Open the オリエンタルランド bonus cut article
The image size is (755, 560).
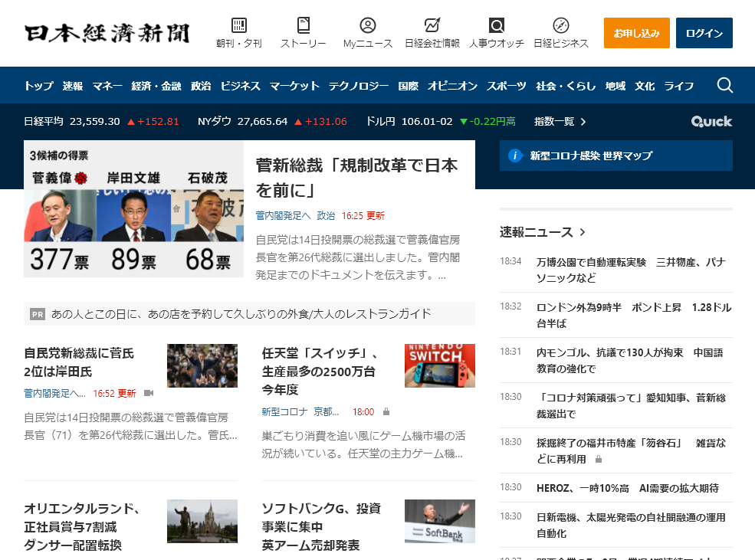tap(82, 526)
